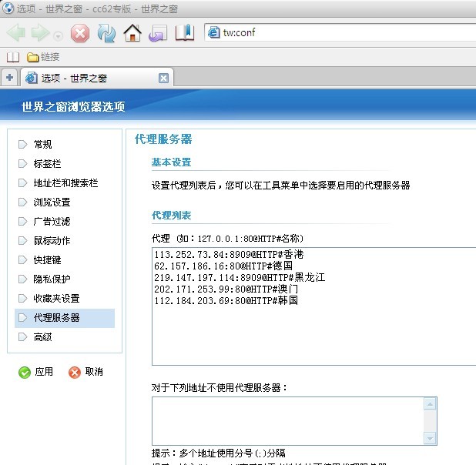
Task: Click the 代理列表 heading
Action: click(171, 216)
